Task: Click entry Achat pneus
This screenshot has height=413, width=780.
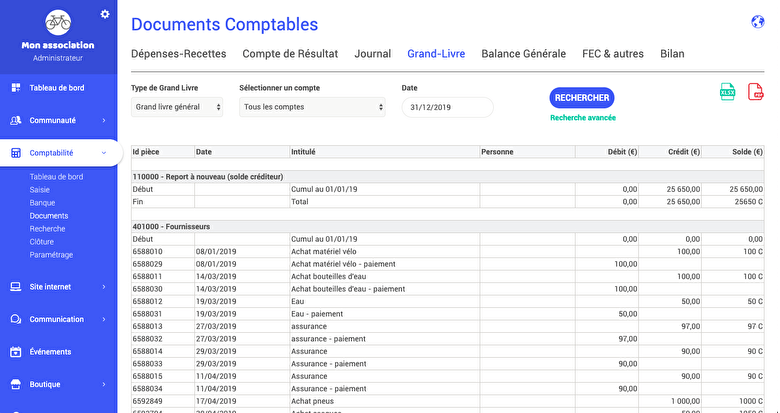Action: click(x=312, y=401)
